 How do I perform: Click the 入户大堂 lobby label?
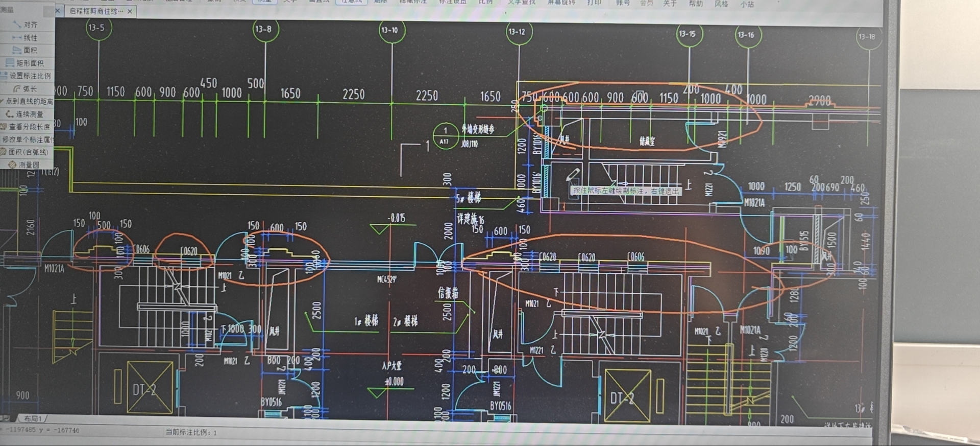point(392,366)
